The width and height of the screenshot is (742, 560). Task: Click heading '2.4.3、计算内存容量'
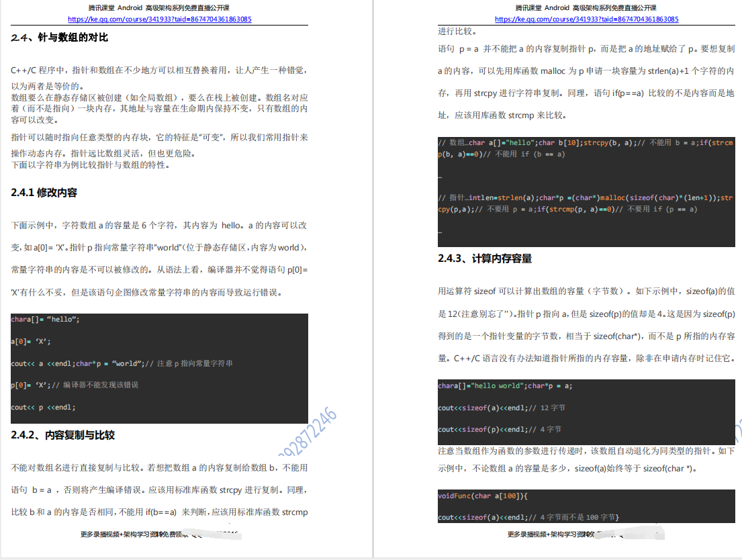[485, 259]
